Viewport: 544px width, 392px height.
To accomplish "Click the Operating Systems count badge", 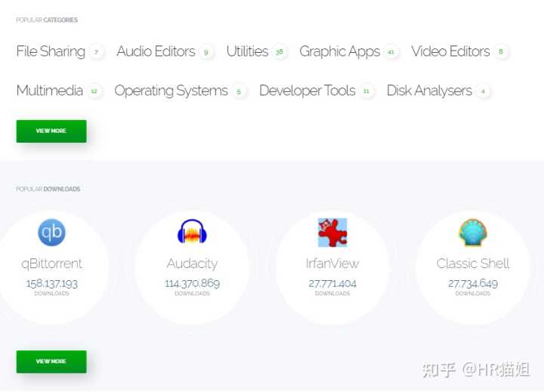I will click(239, 91).
